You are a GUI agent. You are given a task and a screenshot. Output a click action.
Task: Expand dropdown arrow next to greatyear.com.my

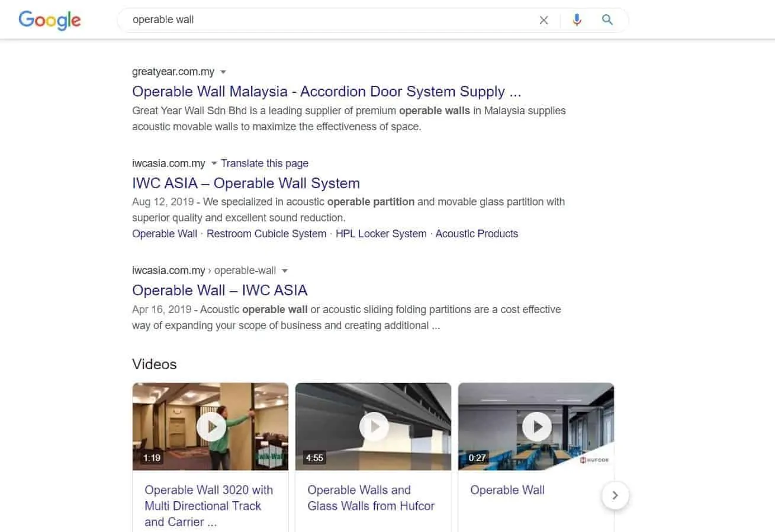pos(223,72)
